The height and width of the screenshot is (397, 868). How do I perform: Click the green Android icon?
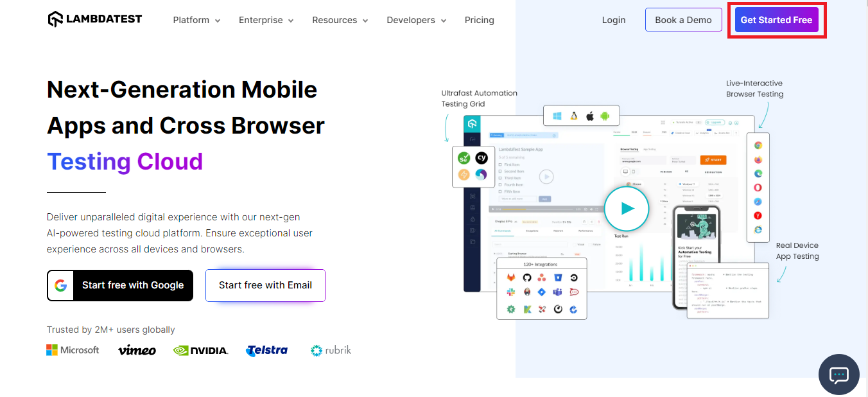[605, 116]
